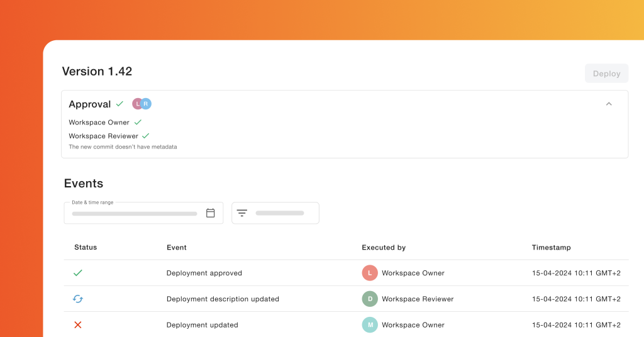Click the L avatar in Deployment approved row
This screenshot has width=644, height=337.
370,273
